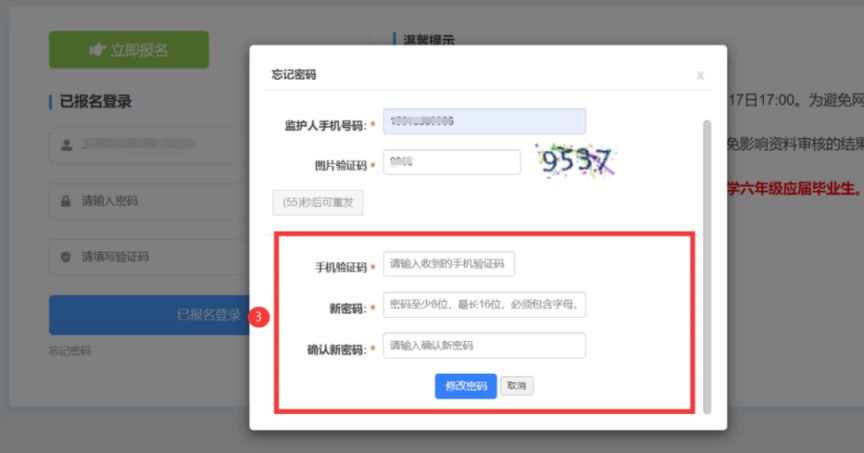Click the lock icon beside 请输入密码
Screen dimensions: 864x453
(66, 201)
